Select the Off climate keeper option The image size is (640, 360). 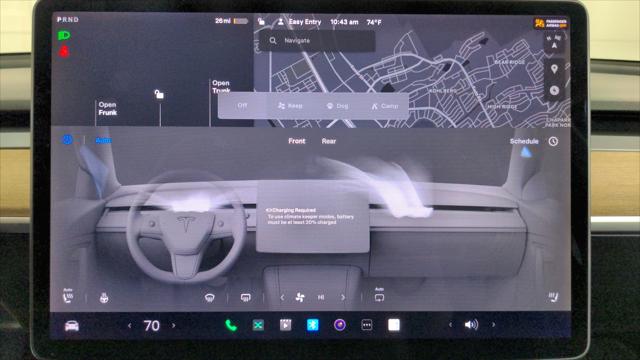point(242,105)
